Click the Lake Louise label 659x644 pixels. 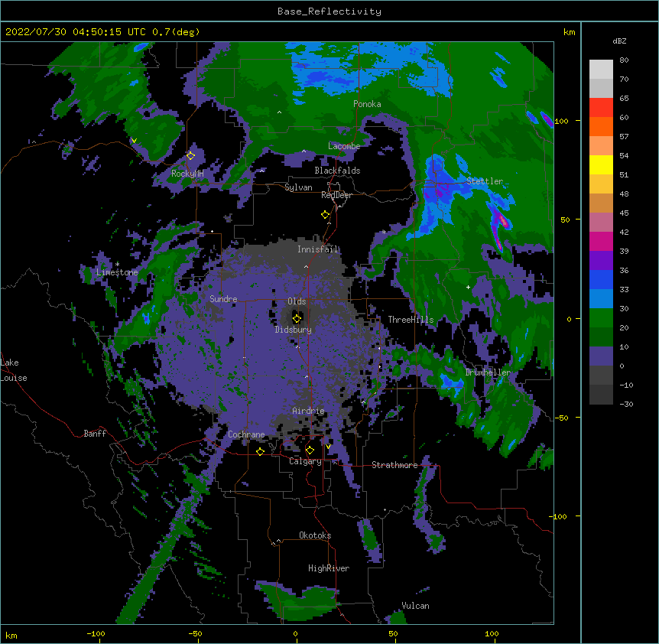14,370
